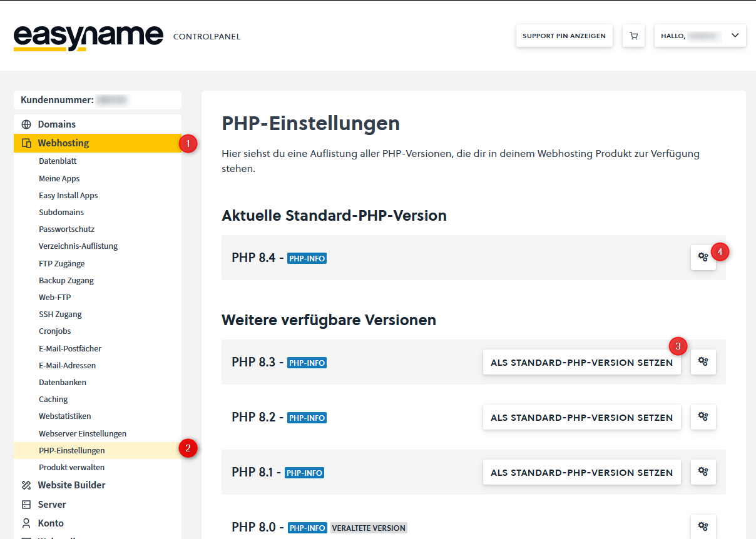Open Domains section with globe icon
This screenshot has height=539, width=756.
click(56, 124)
